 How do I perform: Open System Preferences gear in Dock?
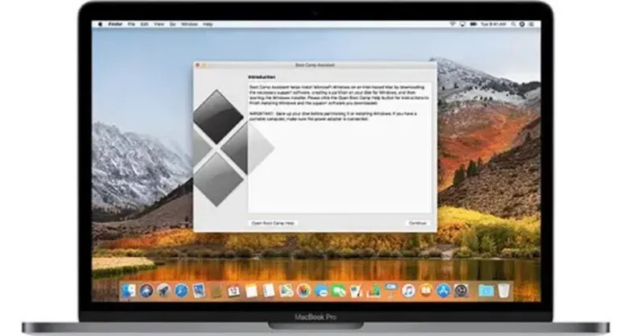tap(461, 291)
